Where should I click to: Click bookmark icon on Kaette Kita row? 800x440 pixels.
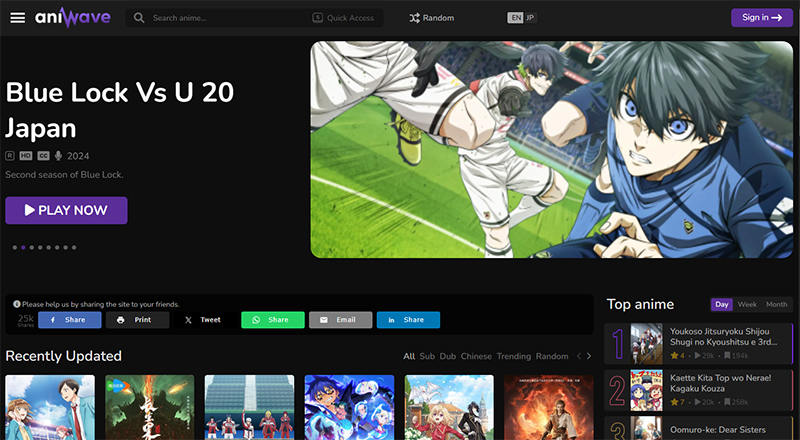(x=727, y=402)
